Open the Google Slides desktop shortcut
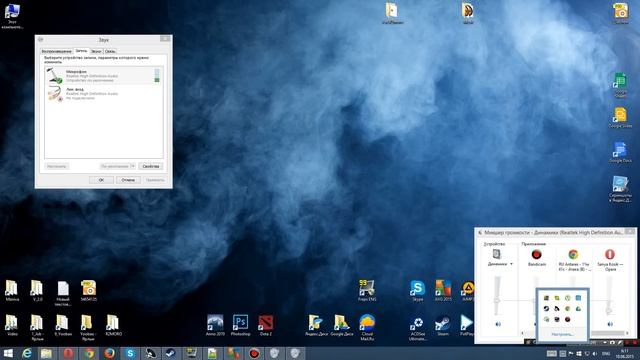Viewport: 640px width, 360px height. tap(620, 118)
